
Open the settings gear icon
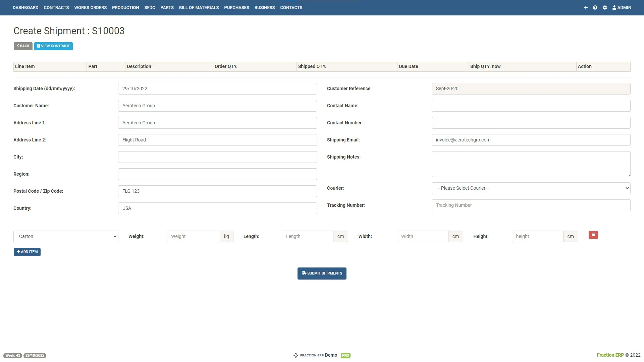coord(605,7)
